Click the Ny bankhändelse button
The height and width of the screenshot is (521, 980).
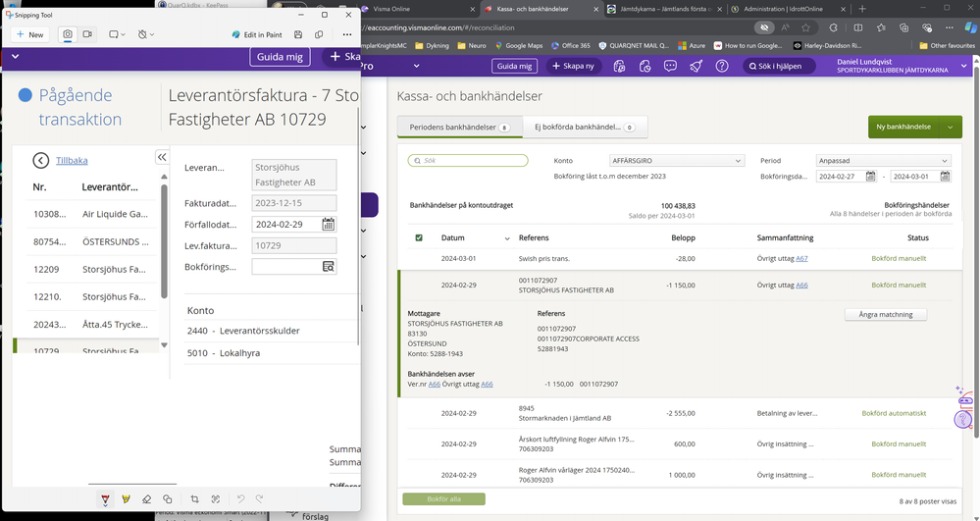click(x=903, y=127)
